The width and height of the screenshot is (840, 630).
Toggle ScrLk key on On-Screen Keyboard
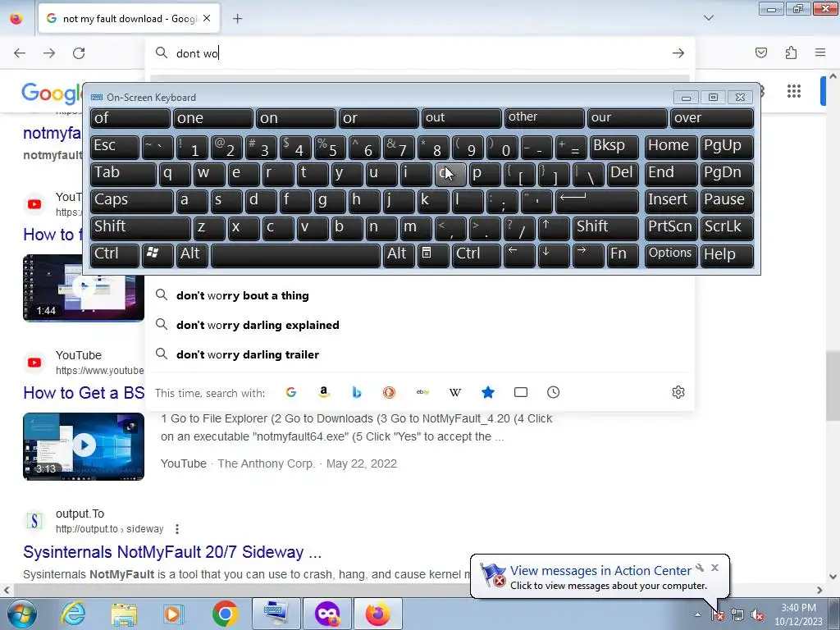[727, 227]
